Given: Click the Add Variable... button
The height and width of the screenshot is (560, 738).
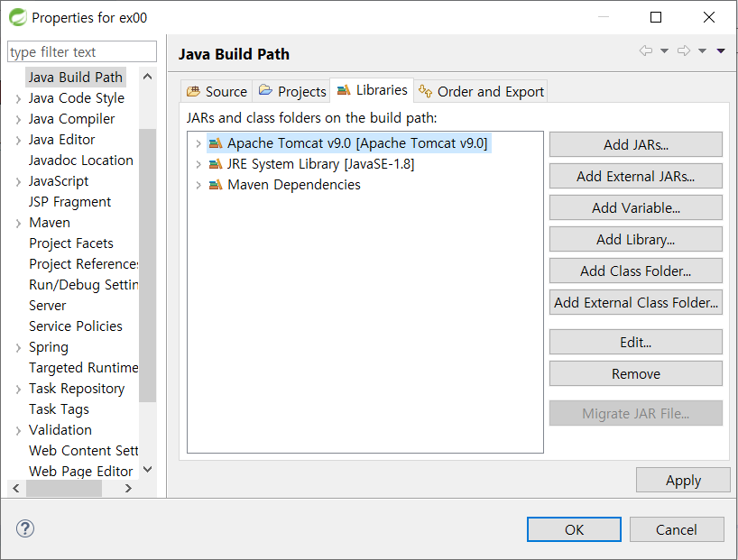Looking at the screenshot, I should pos(636,207).
